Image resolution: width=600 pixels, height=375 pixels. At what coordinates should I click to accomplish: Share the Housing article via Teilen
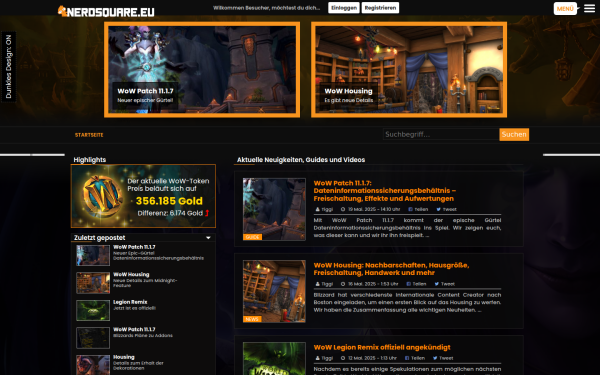click(x=416, y=284)
